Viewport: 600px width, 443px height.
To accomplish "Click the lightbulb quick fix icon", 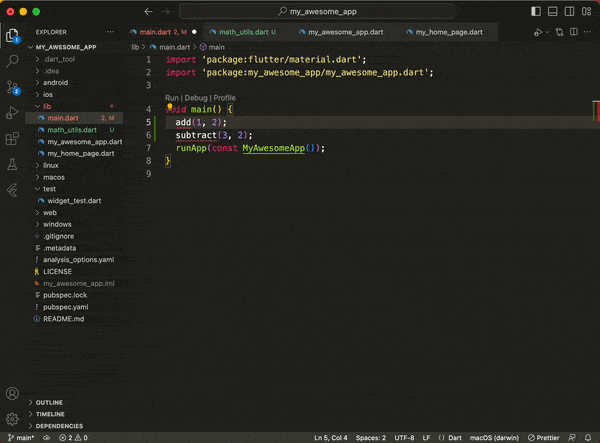I will coord(170,106).
